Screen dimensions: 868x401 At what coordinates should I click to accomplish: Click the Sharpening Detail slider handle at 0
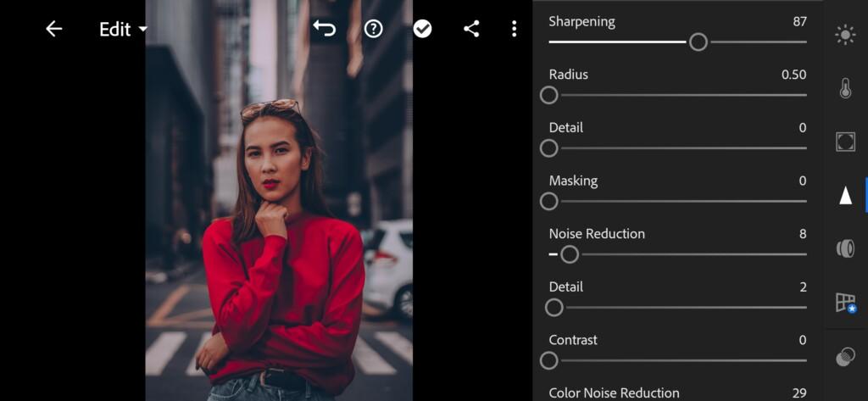(x=548, y=148)
